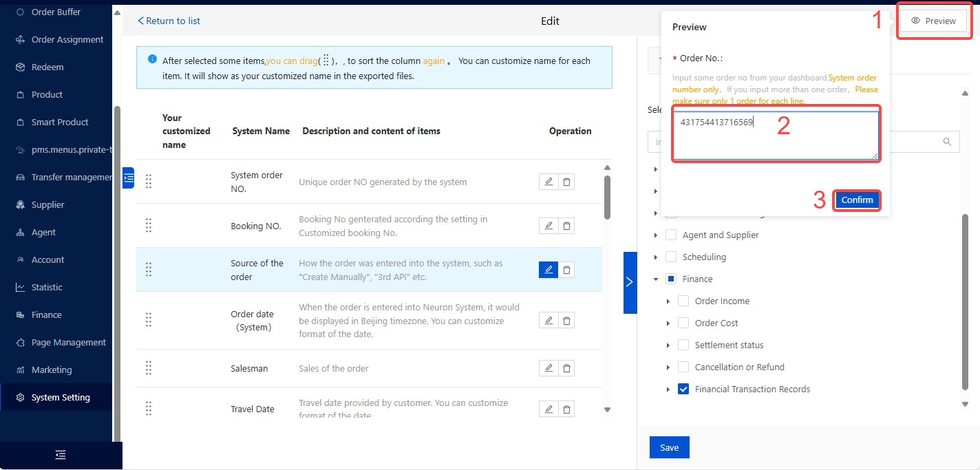Click the search magnifier icon in the items field
This screenshot has height=470, width=980.
point(947,142)
